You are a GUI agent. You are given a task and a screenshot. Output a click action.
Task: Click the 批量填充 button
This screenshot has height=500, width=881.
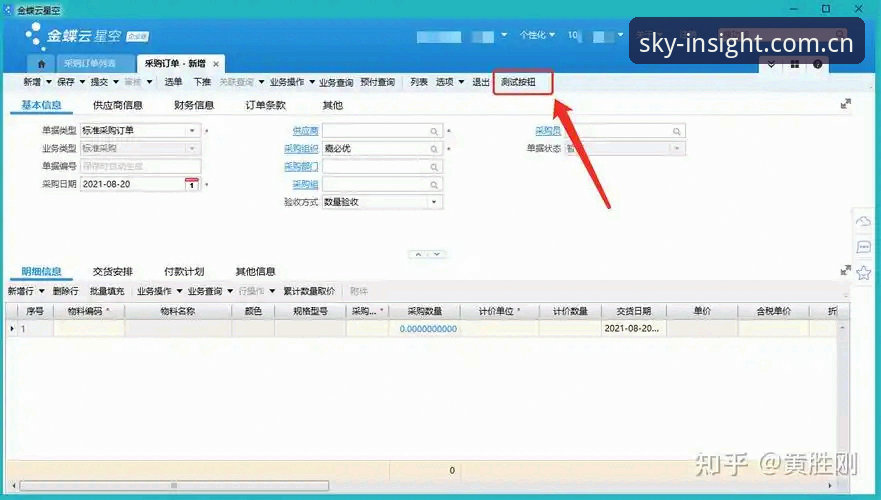pos(107,291)
